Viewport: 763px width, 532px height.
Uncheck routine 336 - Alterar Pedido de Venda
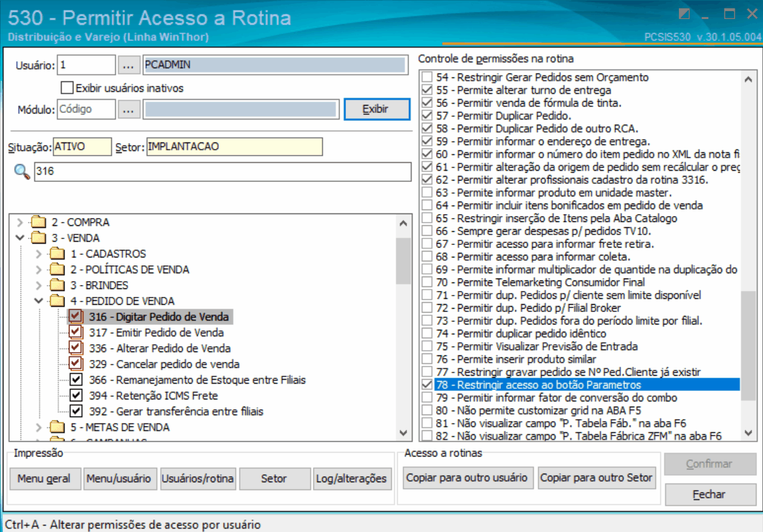coord(76,348)
